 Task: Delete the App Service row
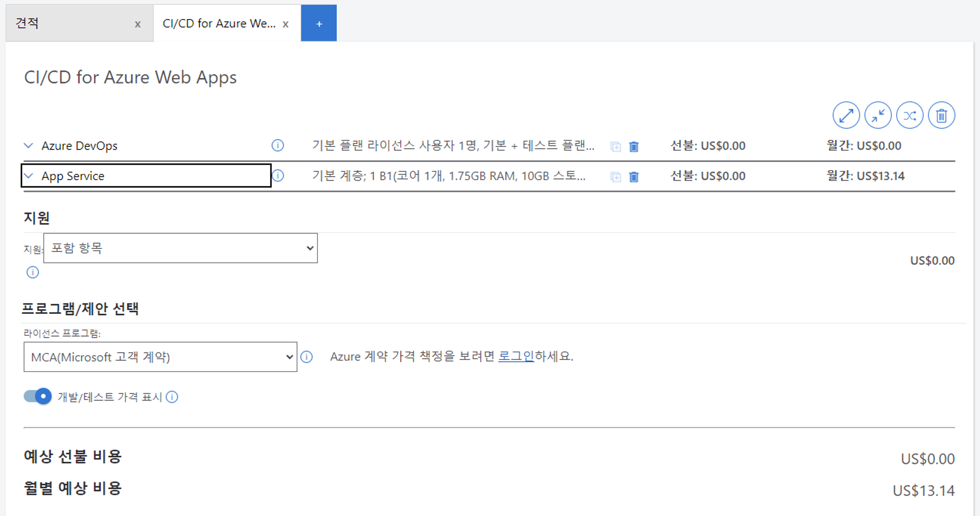point(634,177)
